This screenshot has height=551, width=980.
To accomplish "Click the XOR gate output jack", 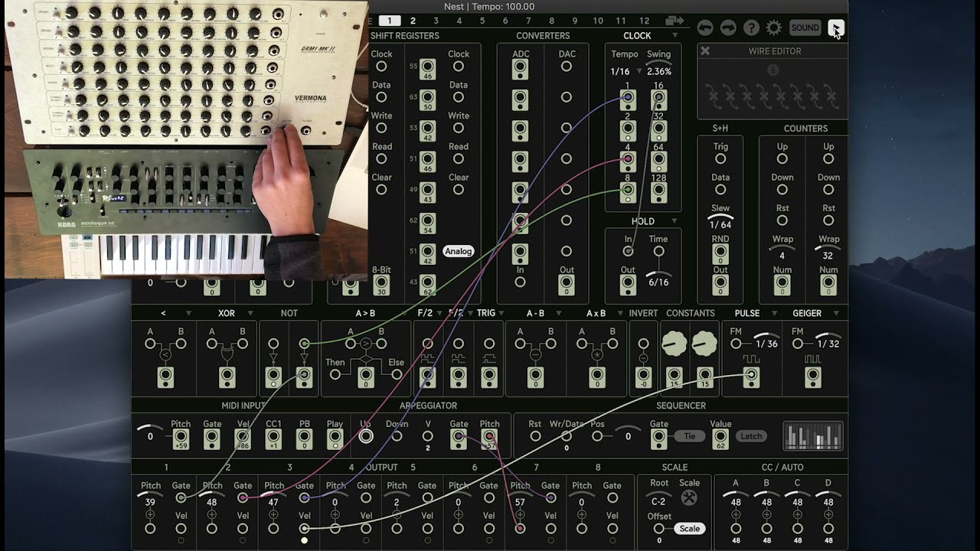I will click(x=227, y=377).
